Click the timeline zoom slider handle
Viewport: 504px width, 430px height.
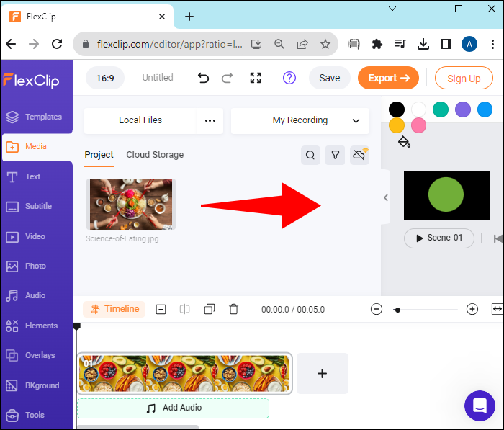click(397, 310)
